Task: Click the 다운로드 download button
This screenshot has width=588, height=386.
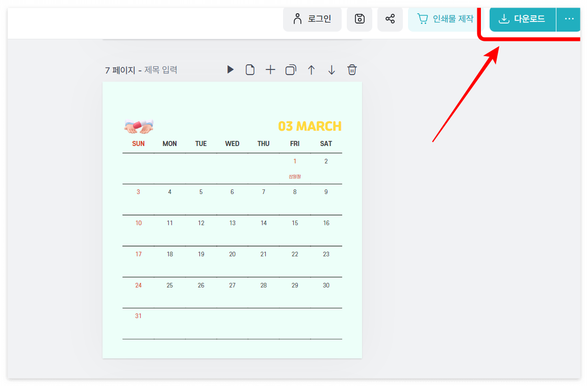Action: pyautogui.click(x=522, y=19)
